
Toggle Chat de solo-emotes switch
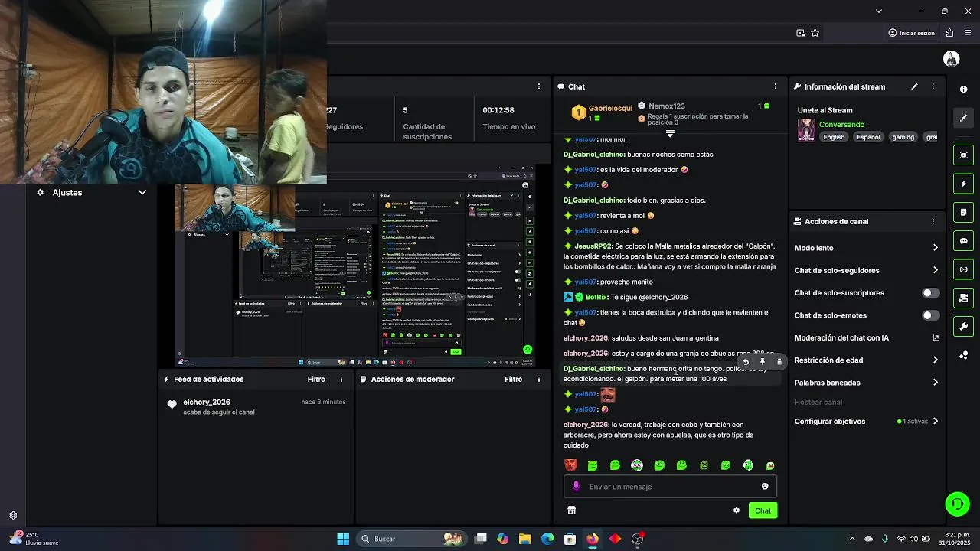(x=930, y=315)
